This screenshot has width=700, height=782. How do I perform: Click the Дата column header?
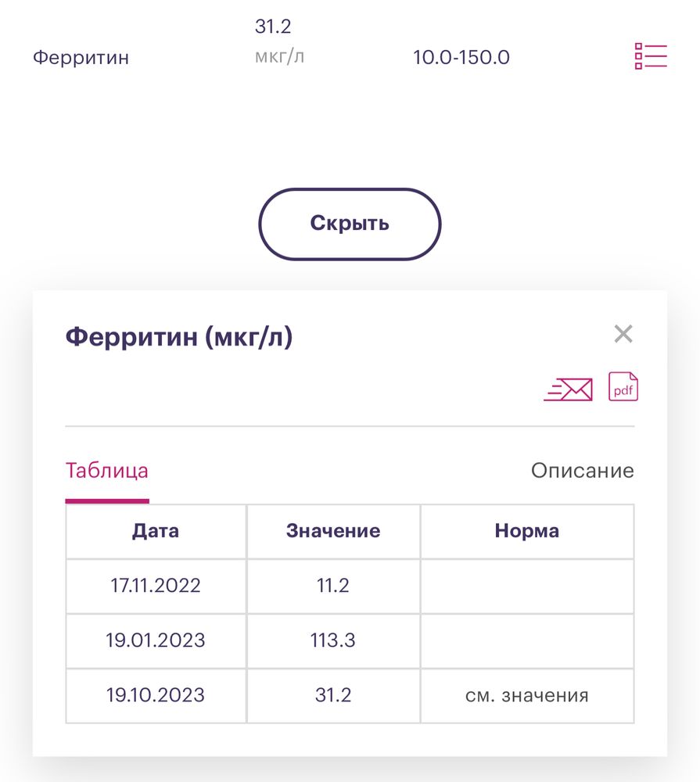point(155,531)
